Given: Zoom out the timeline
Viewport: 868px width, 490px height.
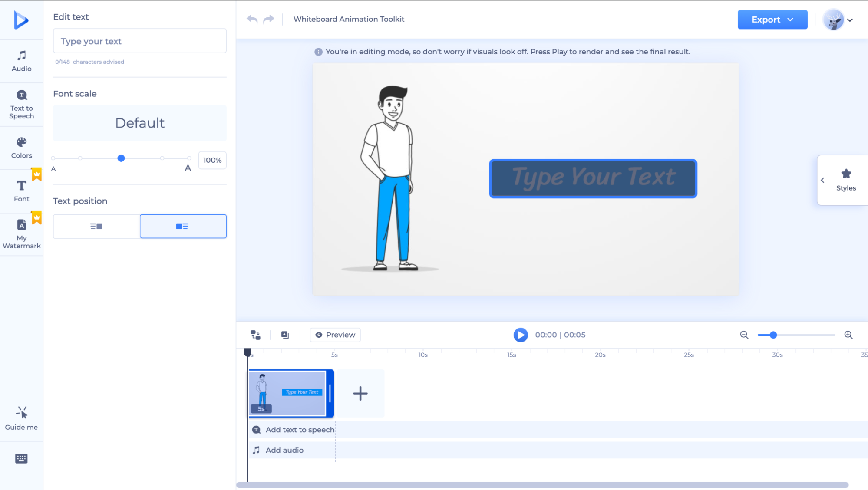Looking at the screenshot, I should tap(744, 335).
